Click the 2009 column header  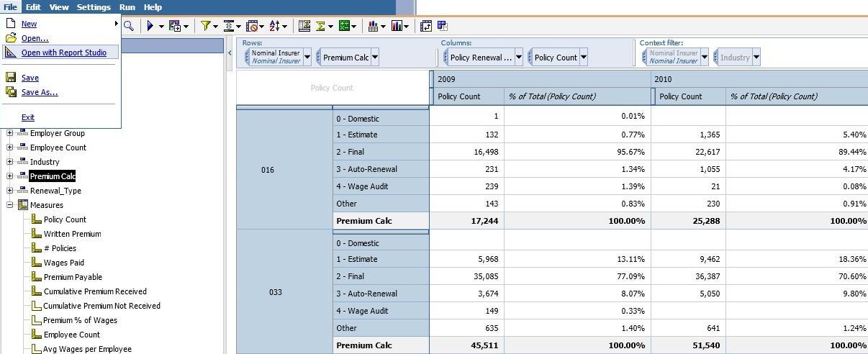click(x=446, y=79)
